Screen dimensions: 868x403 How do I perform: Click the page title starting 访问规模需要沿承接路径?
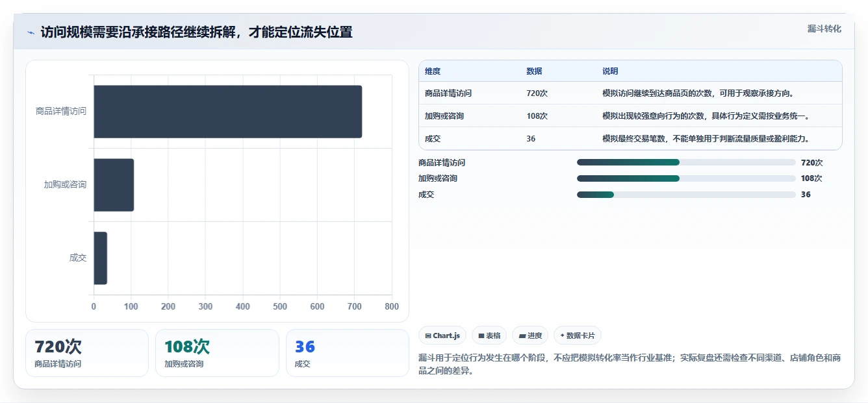196,32
